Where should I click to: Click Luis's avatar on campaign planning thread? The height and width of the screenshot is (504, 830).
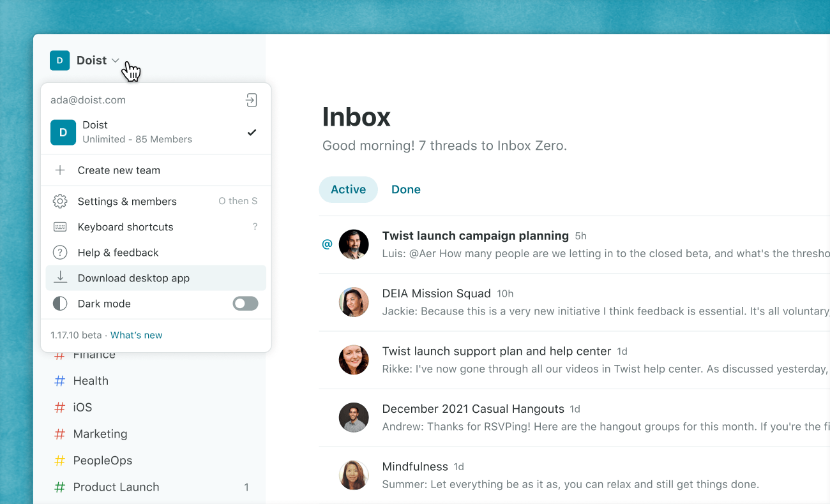(x=354, y=244)
